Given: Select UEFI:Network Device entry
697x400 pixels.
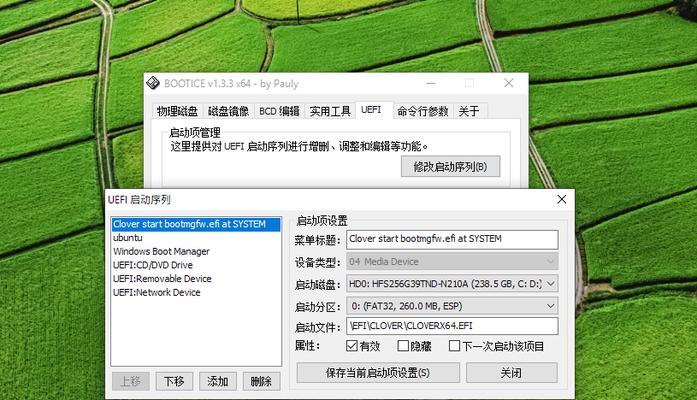Looking at the screenshot, I should coord(196,293).
